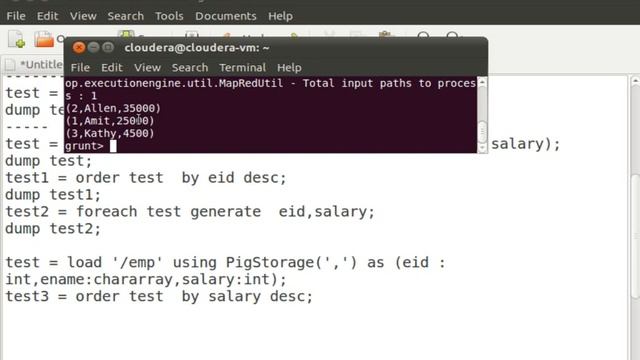Screen dimensions: 640x360
Task: Open gedit Tools menu
Action: tap(169, 16)
